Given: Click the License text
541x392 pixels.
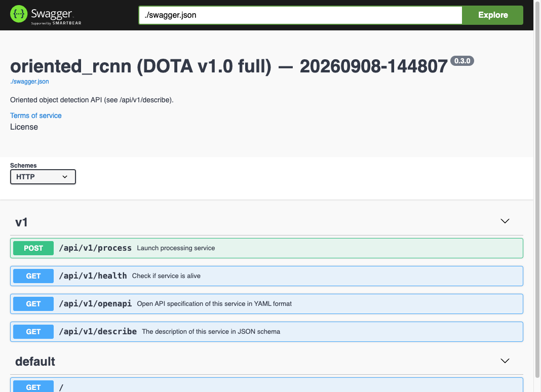Looking at the screenshot, I should (24, 127).
